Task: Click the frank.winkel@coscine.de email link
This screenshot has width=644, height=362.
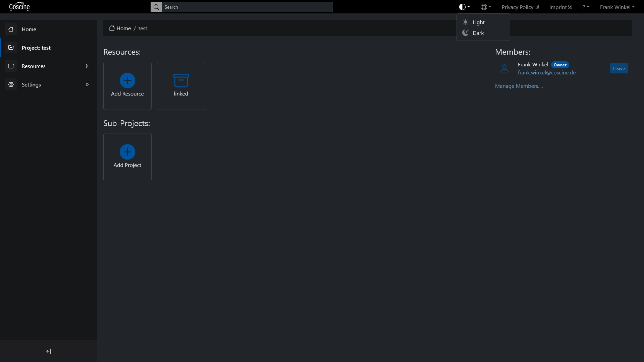Action: (547, 73)
